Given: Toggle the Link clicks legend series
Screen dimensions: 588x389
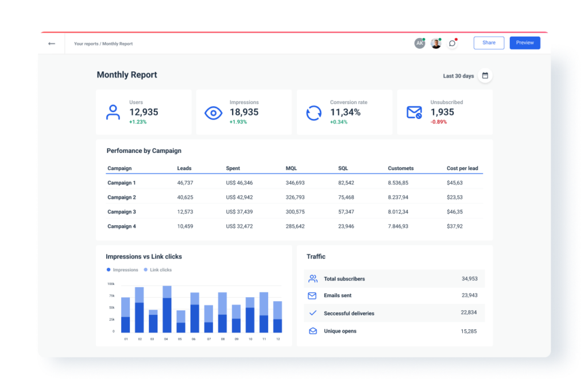Looking at the screenshot, I should coord(157,270).
